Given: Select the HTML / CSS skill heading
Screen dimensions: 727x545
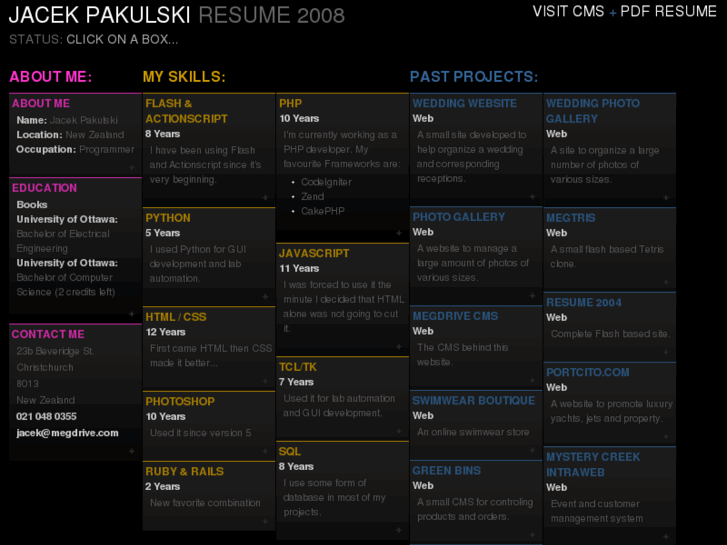Looking at the screenshot, I should 176,317.
